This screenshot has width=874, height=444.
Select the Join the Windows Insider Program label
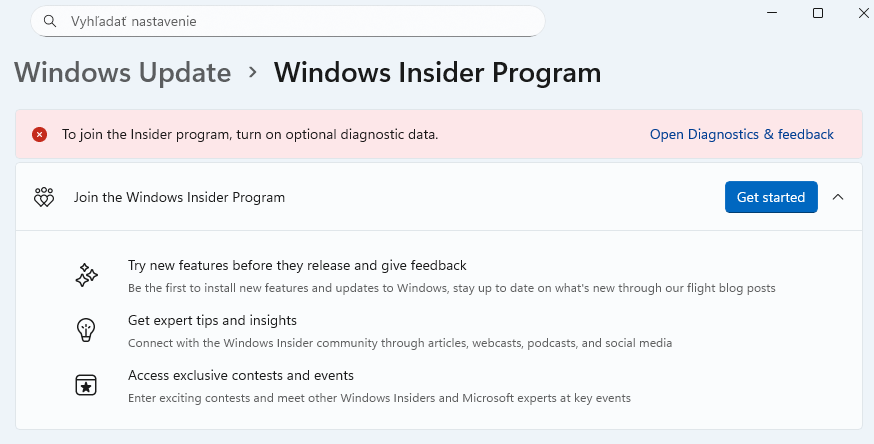[179, 197]
